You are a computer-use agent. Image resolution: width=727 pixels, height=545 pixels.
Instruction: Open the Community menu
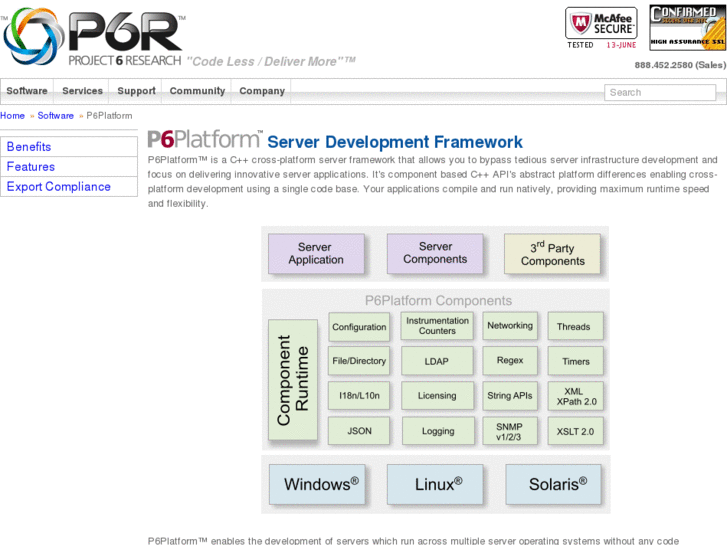[x=197, y=91]
